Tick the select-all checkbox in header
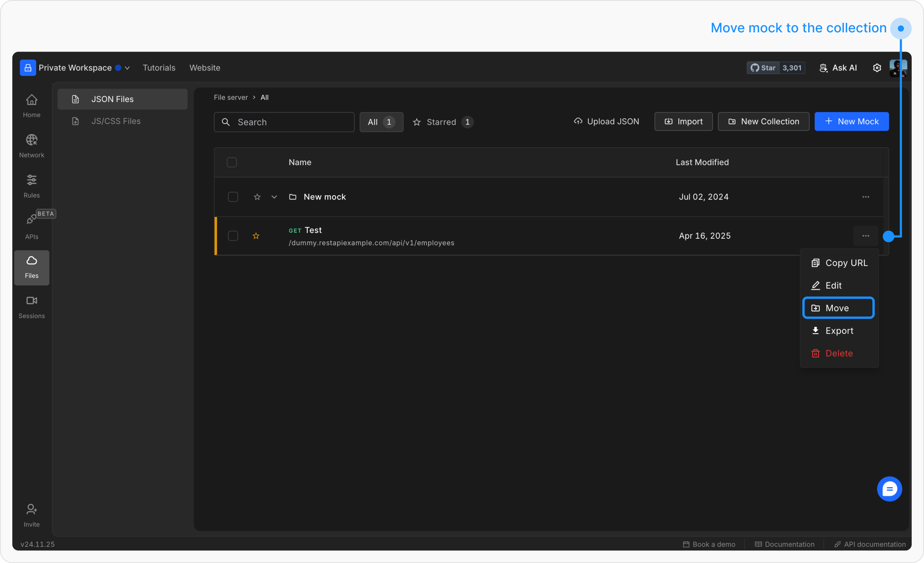924x563 pixels. point(232,162)
